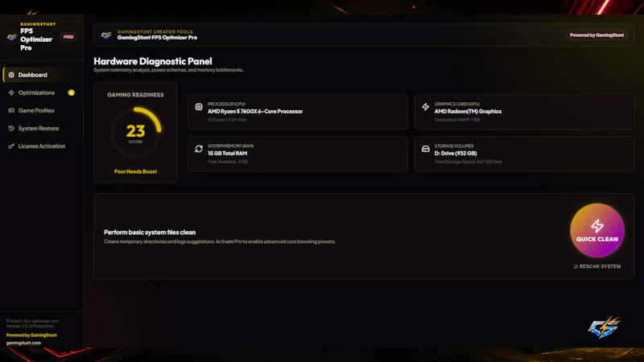Click AMD Ryzen 5 7600X processor name
Screen dimensions: 644x362
coord(255,111)
